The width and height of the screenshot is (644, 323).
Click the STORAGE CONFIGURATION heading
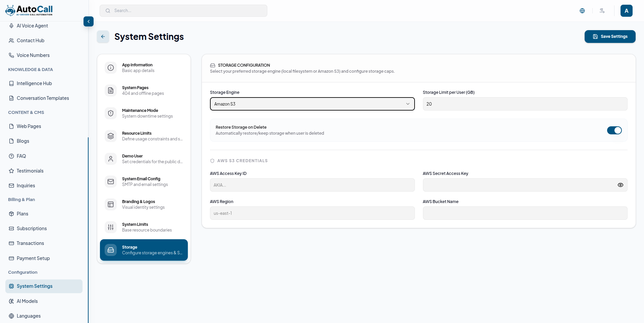pos(244,65)
